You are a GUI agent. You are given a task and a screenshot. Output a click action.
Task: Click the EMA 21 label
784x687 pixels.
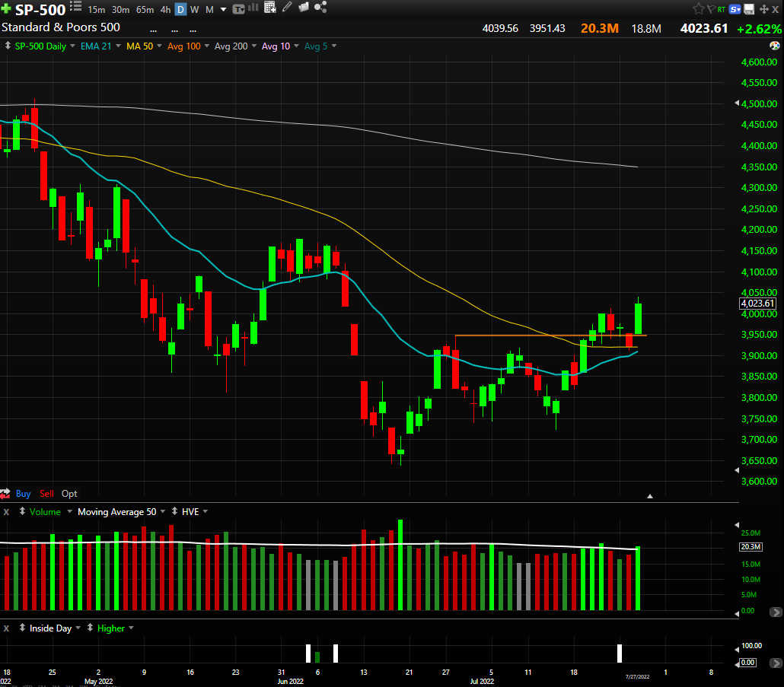coord(96,46)
